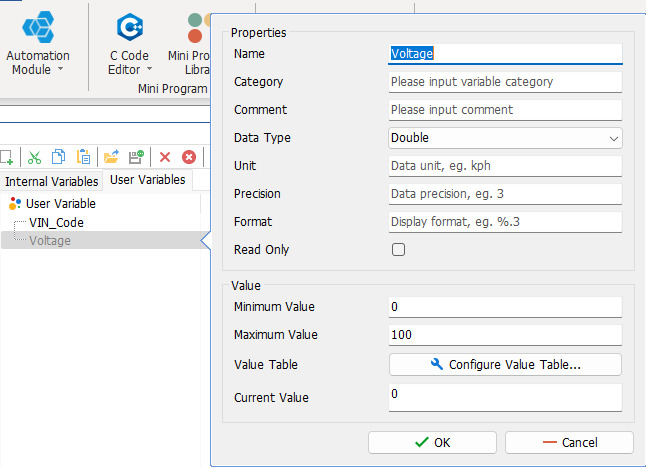Switch to the Internal Variables tab
The width and height of the screenshot is (646, 467).
52,181
